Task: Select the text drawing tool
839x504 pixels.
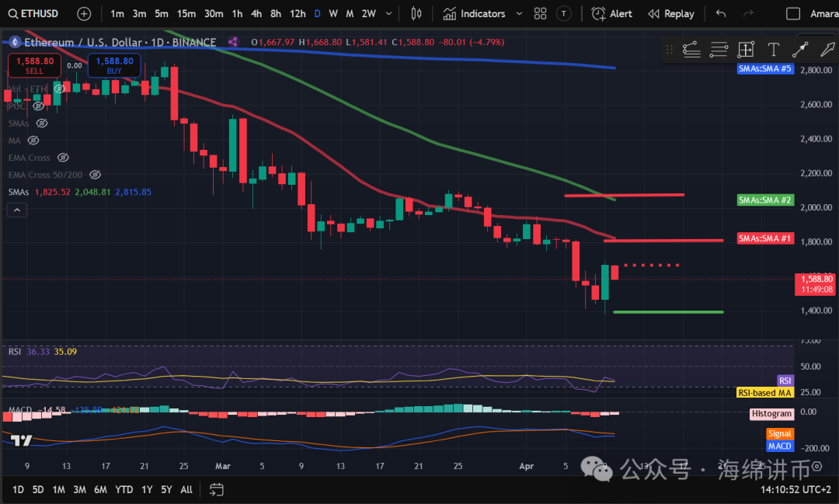Action: point(773,50)
